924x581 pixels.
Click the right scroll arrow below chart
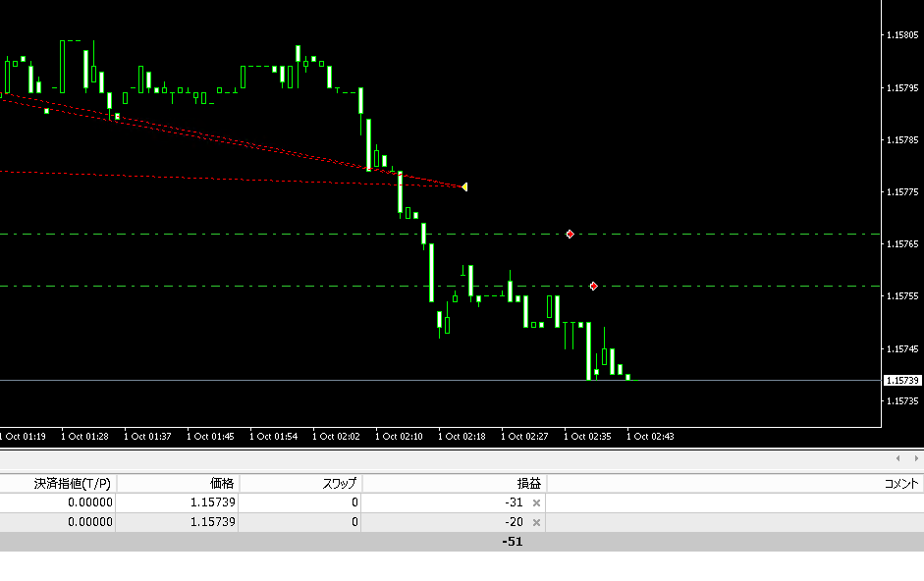pyautogui.click(x=916, y=458)
